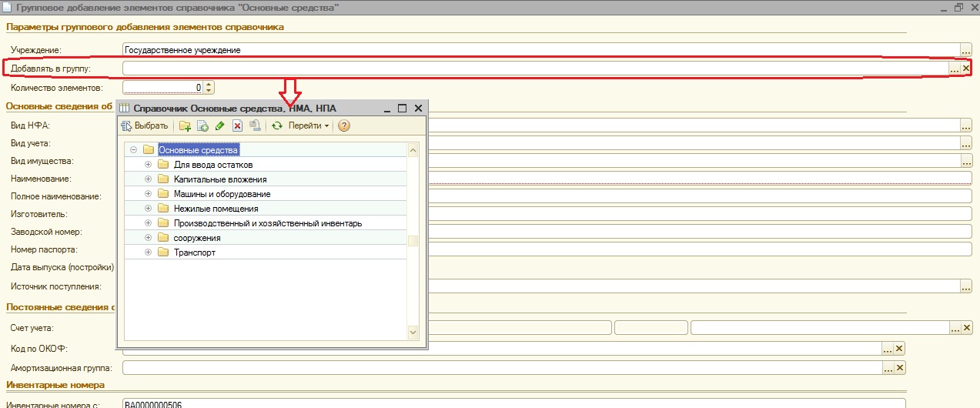Select the Нежилые помещения row
Image resolution: width=980 pixels, height=408 pixels.
point(265,209)
